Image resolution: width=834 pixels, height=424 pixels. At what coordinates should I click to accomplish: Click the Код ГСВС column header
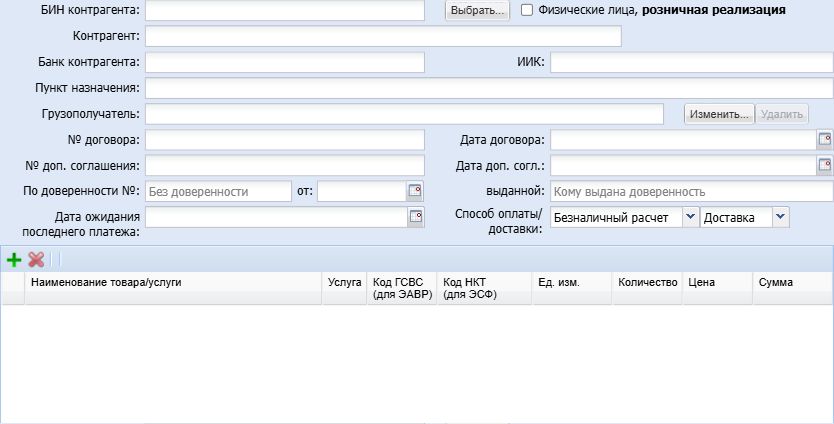click(x=402, y=288)
